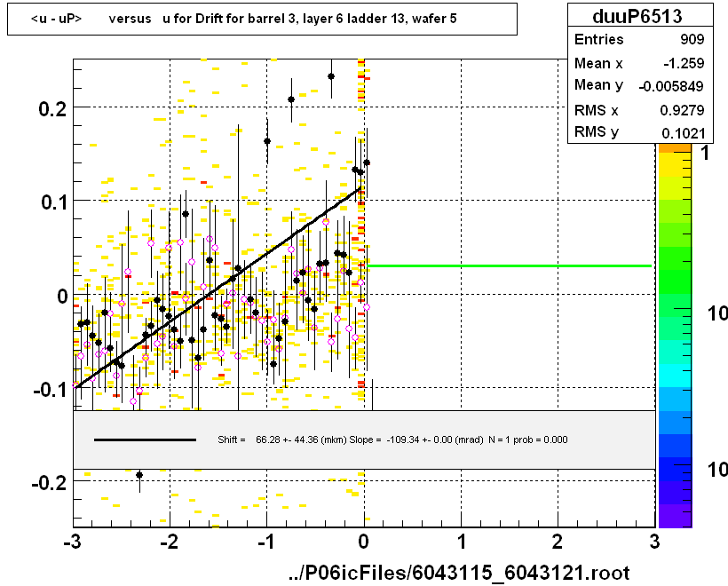Select the duuP6513 statistics box title
728x586 pixels.
637,16
